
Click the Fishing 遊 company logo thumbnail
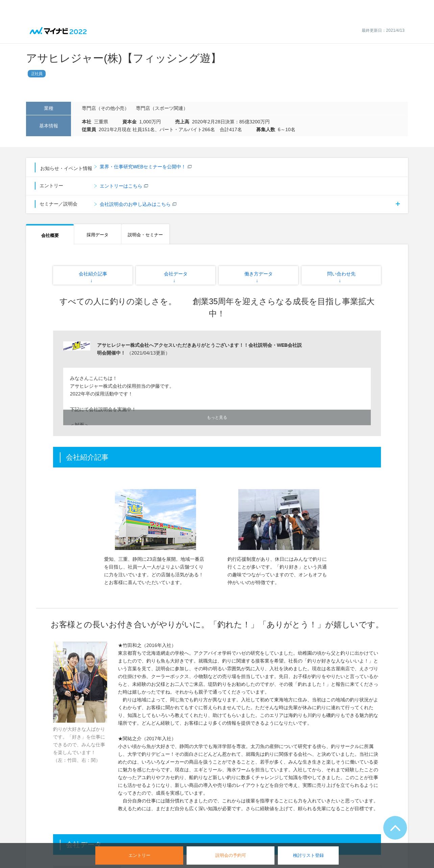(x=77, y=346)
